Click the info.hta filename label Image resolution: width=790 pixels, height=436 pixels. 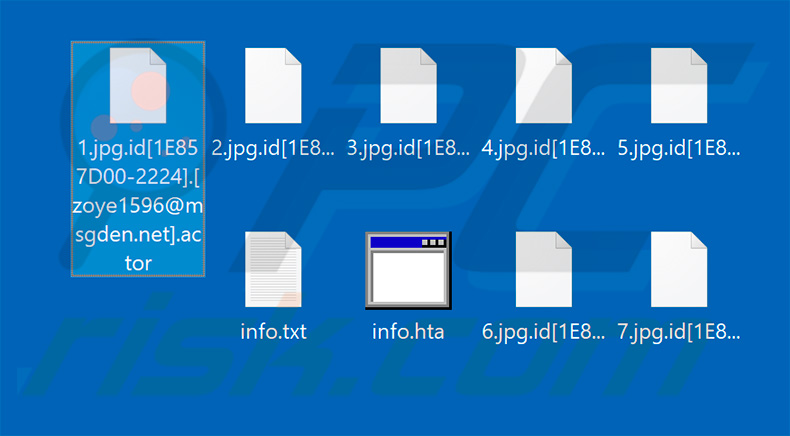[408, 332]
